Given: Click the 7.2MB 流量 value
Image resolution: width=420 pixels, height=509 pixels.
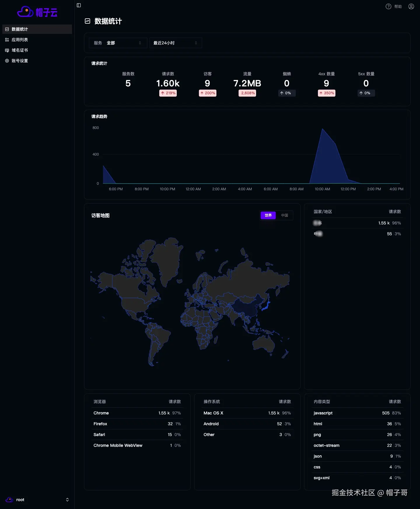Looking at the screenshot, I should [247, 83].
